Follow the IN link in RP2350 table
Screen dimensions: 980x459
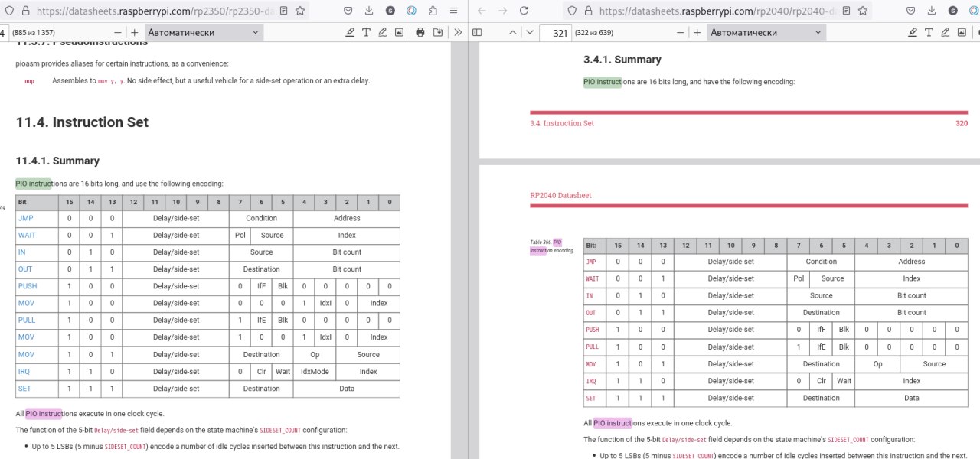click(21, 252)
